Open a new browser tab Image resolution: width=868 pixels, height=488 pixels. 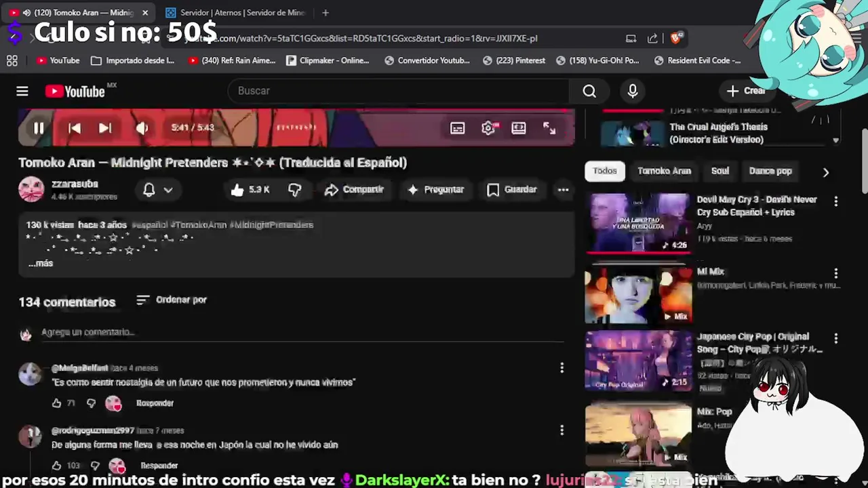click(x=325, y=13)
